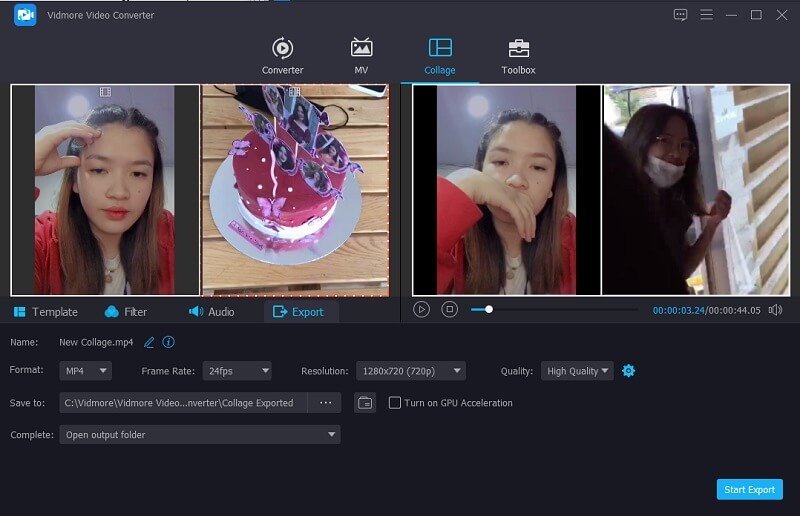Click the three-dots browse path button

325,403
